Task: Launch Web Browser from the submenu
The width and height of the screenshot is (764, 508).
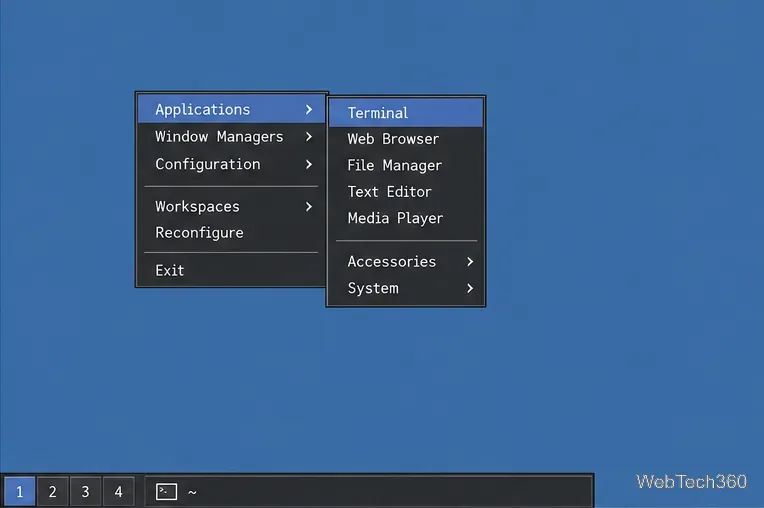Action: point(406,139)
